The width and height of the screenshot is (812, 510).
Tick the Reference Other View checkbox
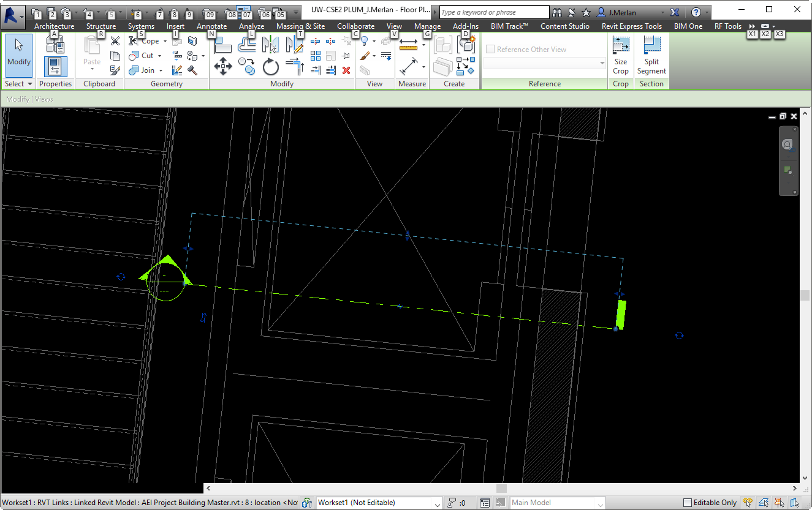[x=490, y=50]
